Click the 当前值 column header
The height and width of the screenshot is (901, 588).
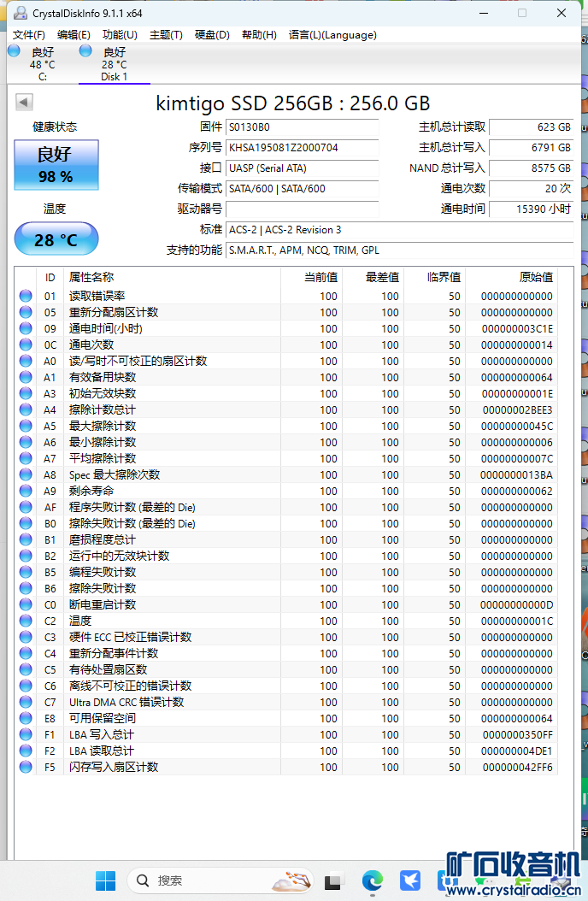tap(311, 278)
